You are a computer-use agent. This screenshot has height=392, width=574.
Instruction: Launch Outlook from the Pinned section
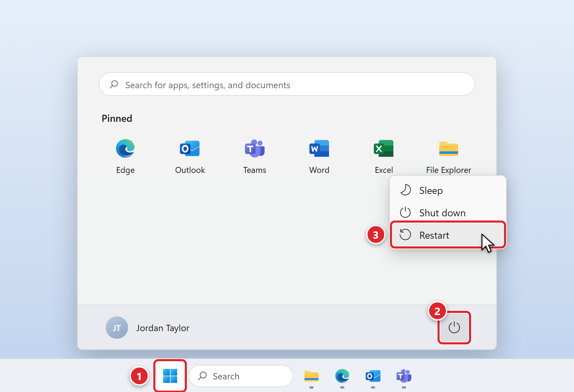click(190, 156)
